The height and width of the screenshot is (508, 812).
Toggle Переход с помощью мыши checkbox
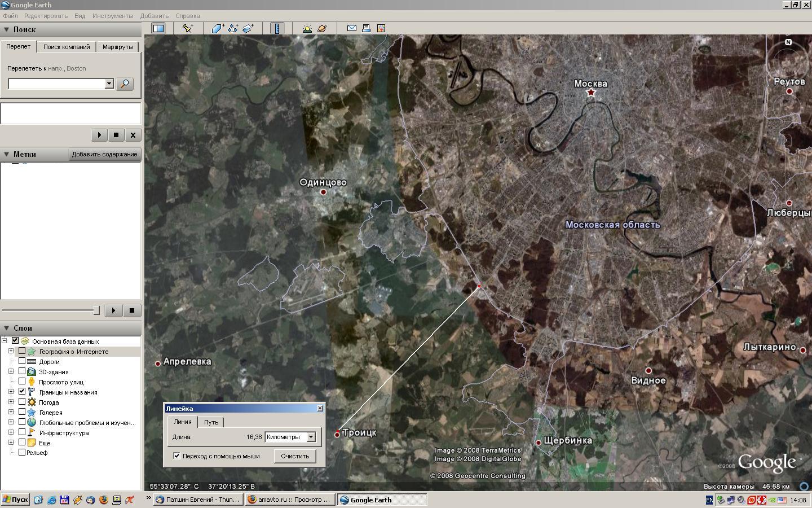click(x=176, y=456)
